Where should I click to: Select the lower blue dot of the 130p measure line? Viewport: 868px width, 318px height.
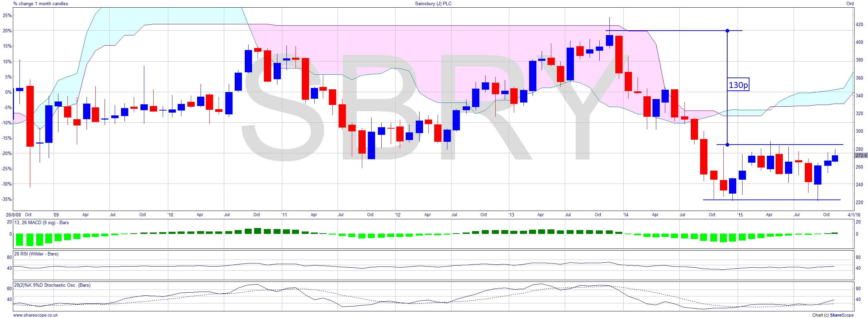pos(727,145)
